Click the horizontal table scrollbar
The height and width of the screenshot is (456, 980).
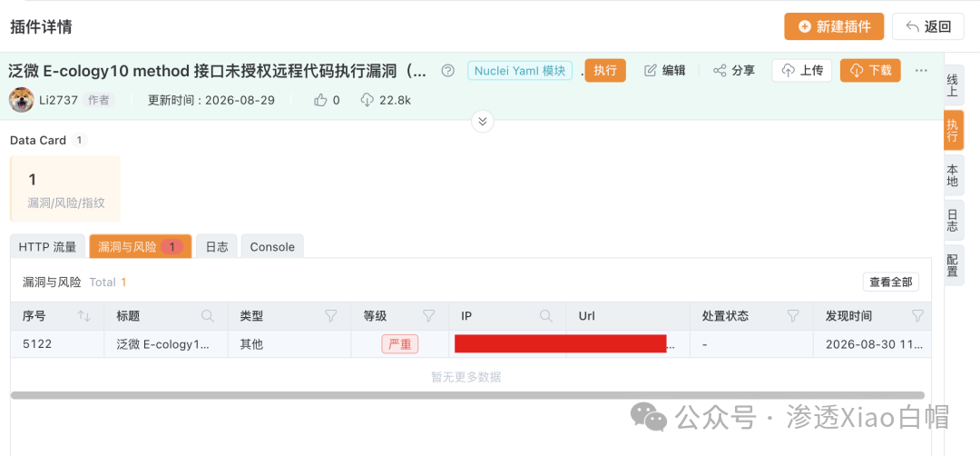pos(467,395)
